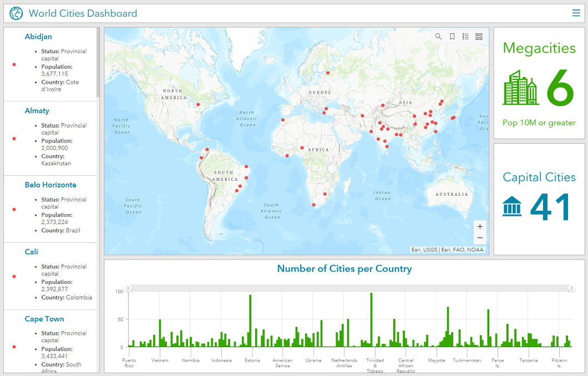Open the map bookmarks tool
The height and width of the screenshot is (376, 588).
pyautogui.click(x=452, y=37)
